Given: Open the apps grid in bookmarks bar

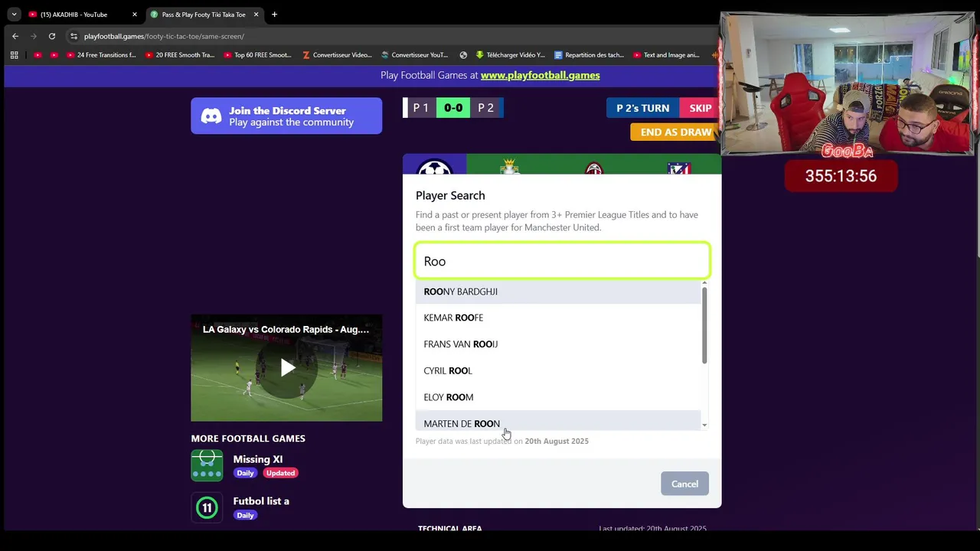Looking at the screenshot, I should click(14, 55).
